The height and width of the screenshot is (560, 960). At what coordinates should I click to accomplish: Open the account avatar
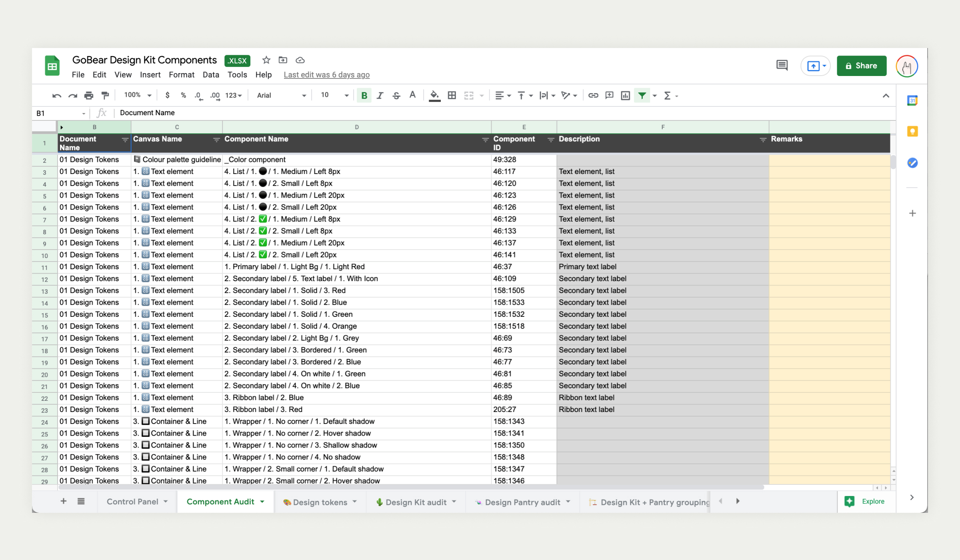[x=907, y=66]
